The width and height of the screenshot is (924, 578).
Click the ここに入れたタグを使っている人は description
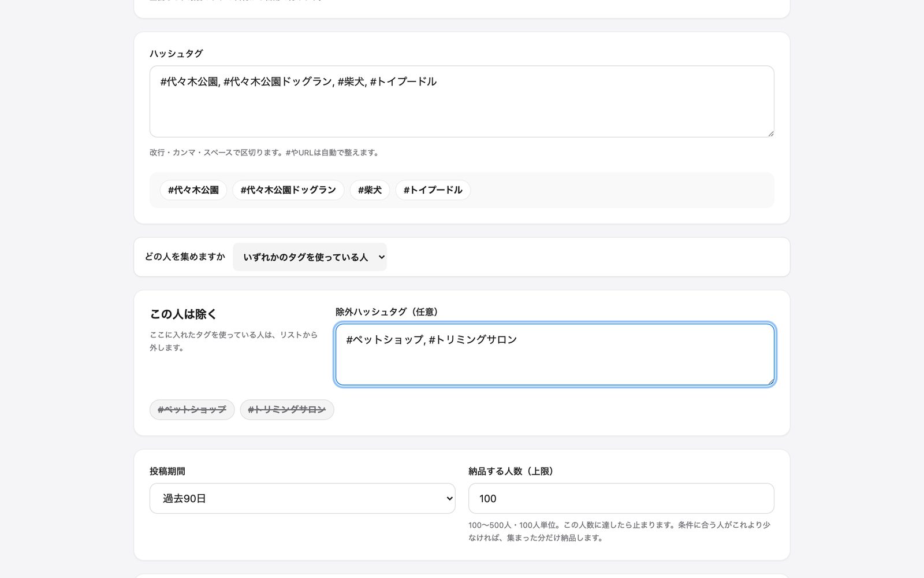point(234,341)
